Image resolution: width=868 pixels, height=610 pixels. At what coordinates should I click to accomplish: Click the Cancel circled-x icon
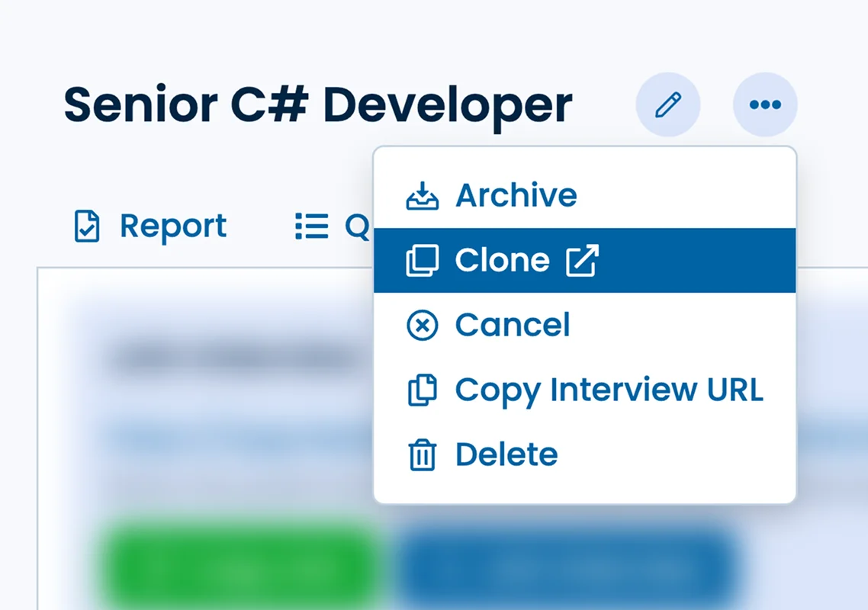pyautogui.click(x=422, y=325)
